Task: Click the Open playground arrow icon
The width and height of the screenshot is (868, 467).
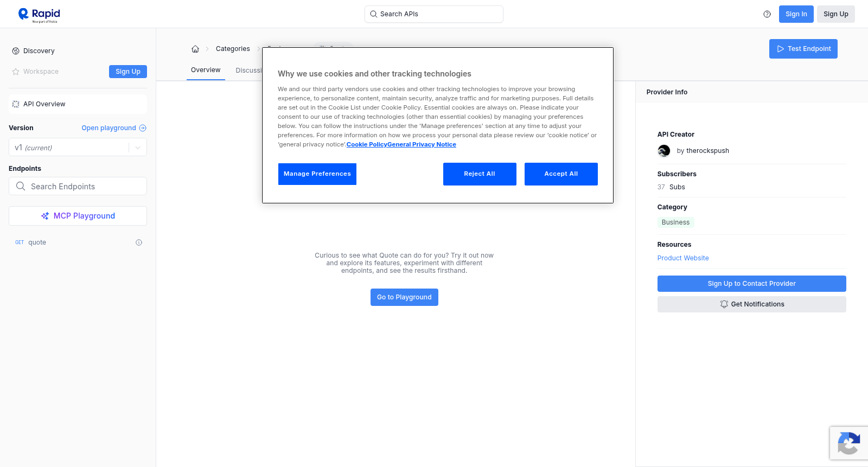Action: (143, 128)
